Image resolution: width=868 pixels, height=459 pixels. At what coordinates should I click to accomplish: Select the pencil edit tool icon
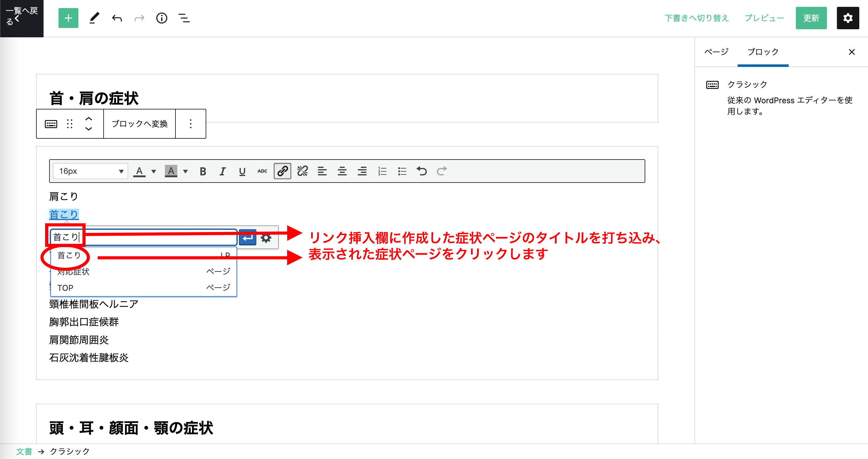pyautogui.click(x=94, y=18)
